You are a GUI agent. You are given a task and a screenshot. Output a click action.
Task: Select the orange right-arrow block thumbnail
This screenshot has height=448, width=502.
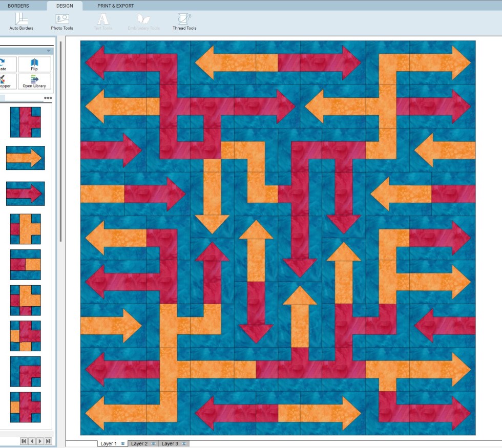[25, 158]
